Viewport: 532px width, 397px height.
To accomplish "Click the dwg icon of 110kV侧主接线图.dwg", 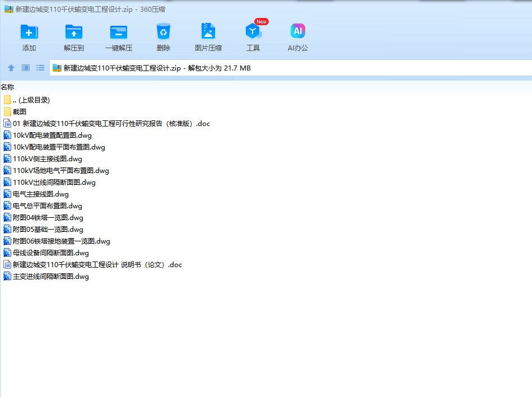I will point(7,159).
